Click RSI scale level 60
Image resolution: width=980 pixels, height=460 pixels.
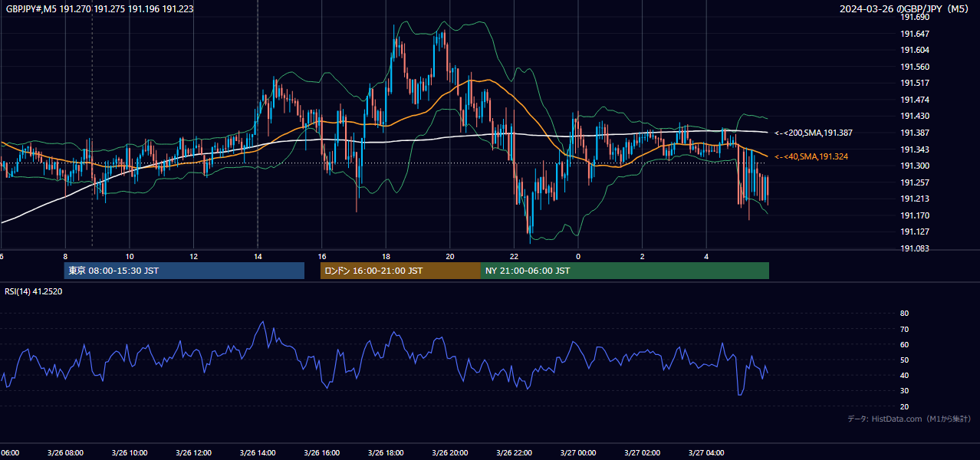pyautogui.click(x=904, y=344)
